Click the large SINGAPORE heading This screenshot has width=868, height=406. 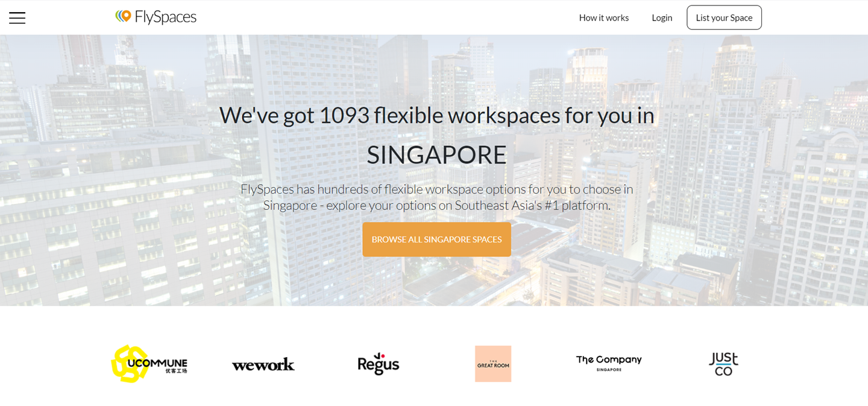[436, 155]
